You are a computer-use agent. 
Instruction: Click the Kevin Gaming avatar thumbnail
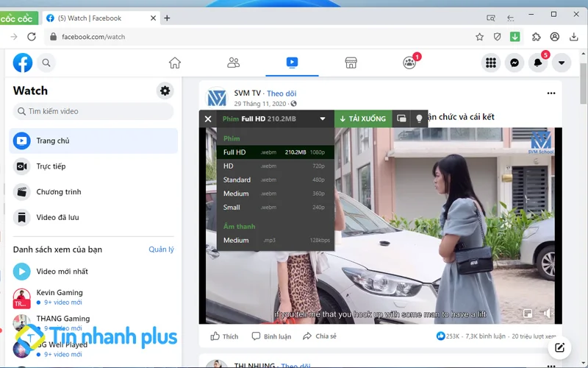point(22,299)
